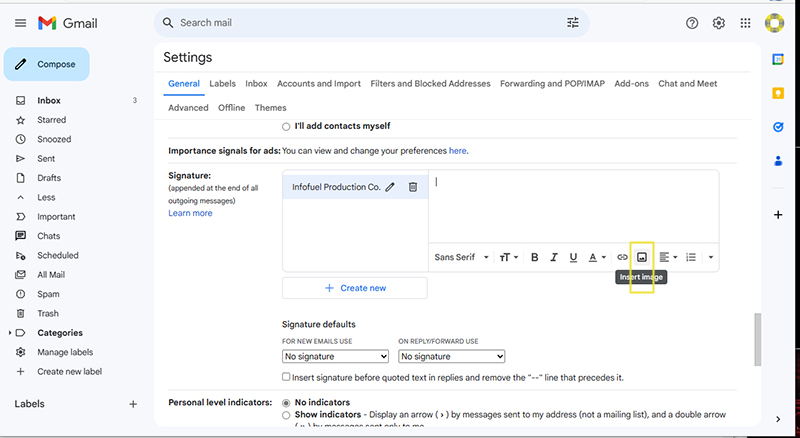Edit the Infofuel Production Co. signature name
The image size is (800, 438).
[x=390, y=187]
